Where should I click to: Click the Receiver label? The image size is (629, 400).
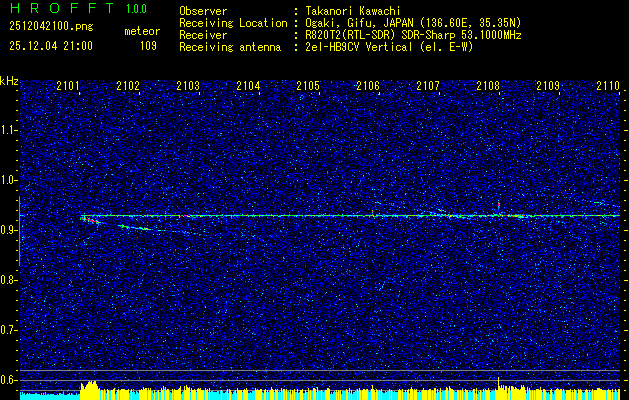[x=203, y=35]
